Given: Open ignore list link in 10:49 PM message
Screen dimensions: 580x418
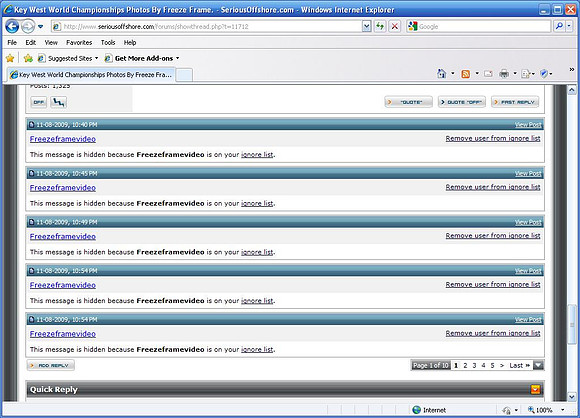Looking at the screenshot, I should 257,252.
